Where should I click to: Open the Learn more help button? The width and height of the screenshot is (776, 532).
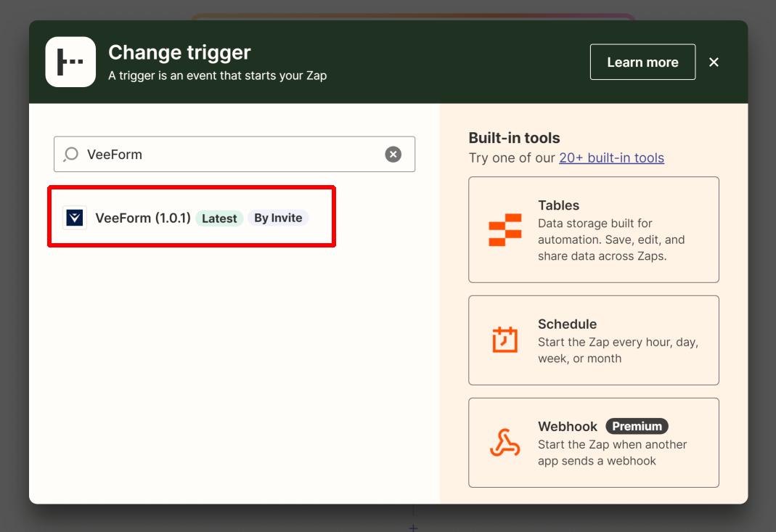642,62
